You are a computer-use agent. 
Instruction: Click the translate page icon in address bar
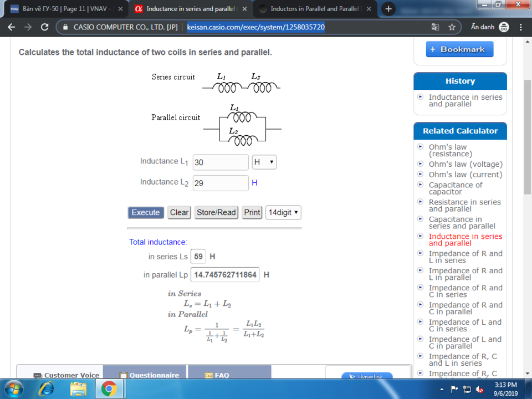[x=435, y=27]
